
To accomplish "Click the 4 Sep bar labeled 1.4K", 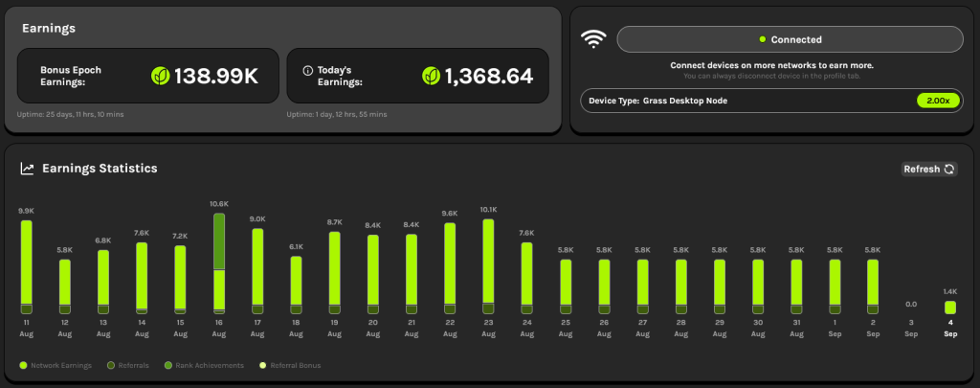I will coord(950,308).
